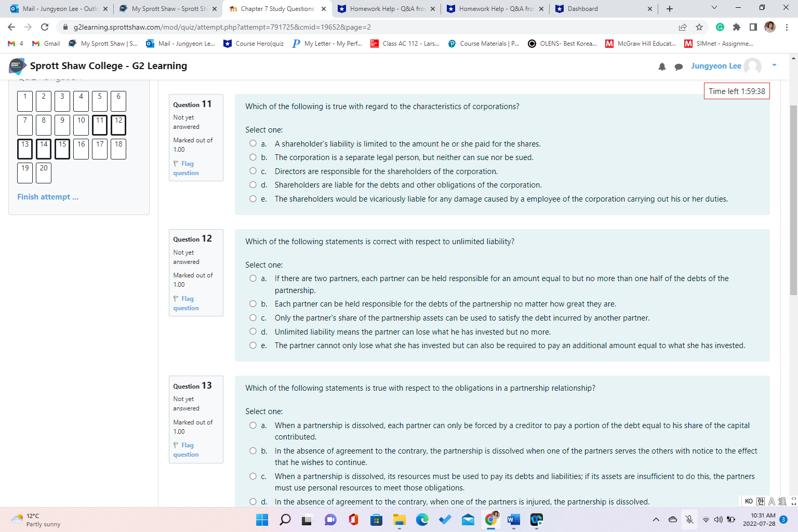Click the flag icon beside Question 11

point(175,164)
